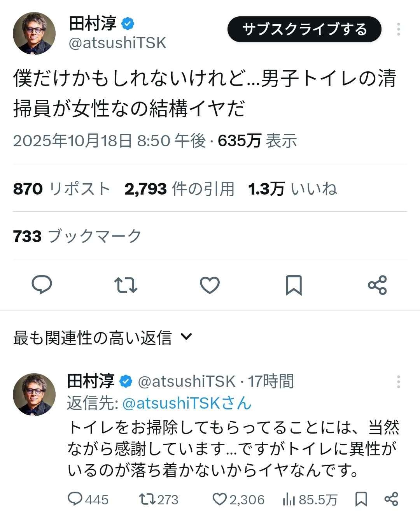
Task: Open the more options menu beside the subscribe button
Action: pos(398,30)
